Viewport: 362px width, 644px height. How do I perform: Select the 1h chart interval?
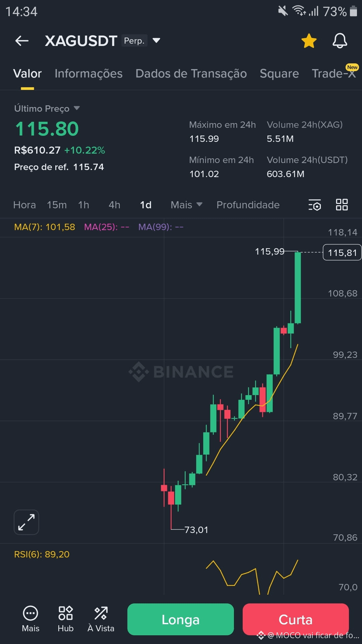(x=83, y=205)
